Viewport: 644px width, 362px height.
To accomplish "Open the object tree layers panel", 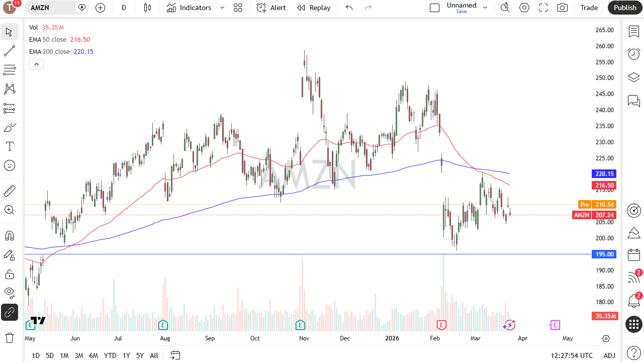I will point(633,77).
